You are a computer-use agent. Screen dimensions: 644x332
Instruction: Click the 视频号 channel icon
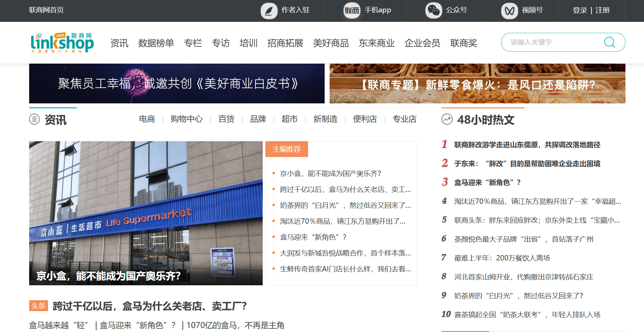click(x=510, y=11)
